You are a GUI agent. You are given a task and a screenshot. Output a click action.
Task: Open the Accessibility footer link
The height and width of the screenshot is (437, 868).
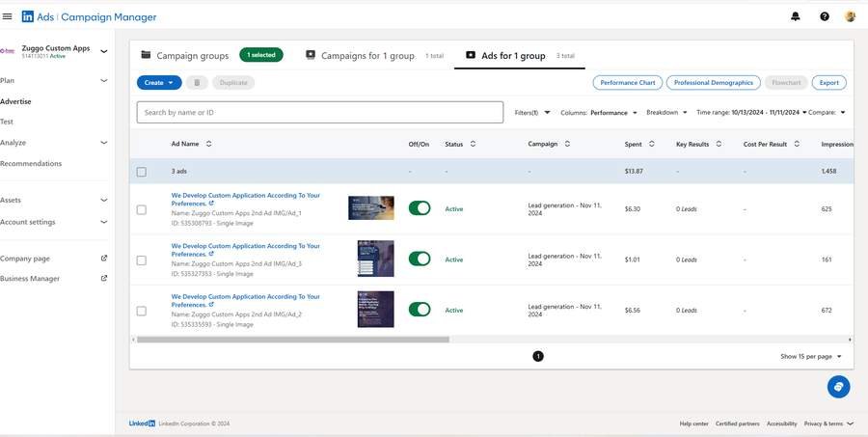pos(781,423)
